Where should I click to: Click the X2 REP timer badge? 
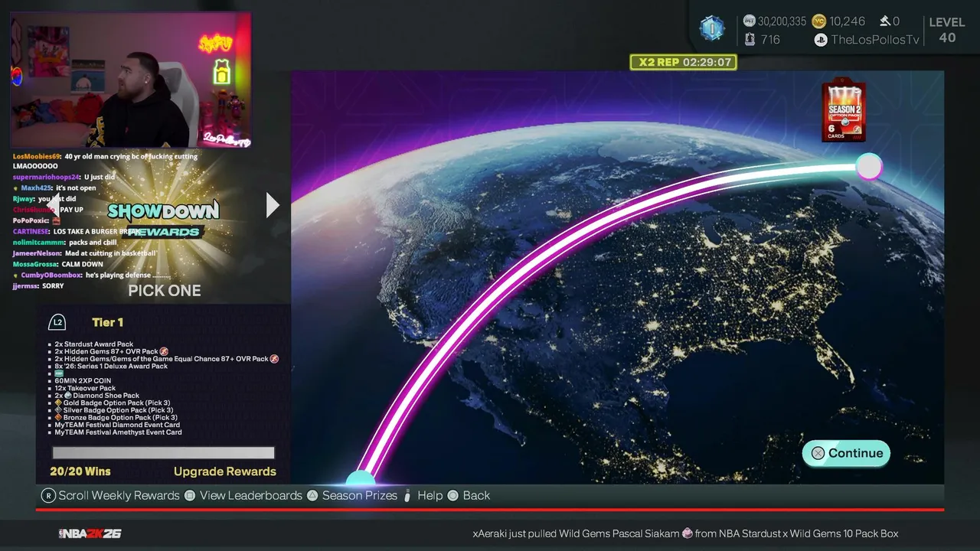(684, 62)
